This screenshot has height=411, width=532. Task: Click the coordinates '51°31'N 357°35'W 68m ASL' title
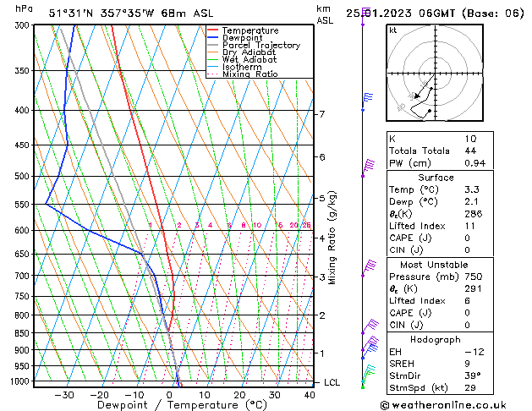(131, 14)
